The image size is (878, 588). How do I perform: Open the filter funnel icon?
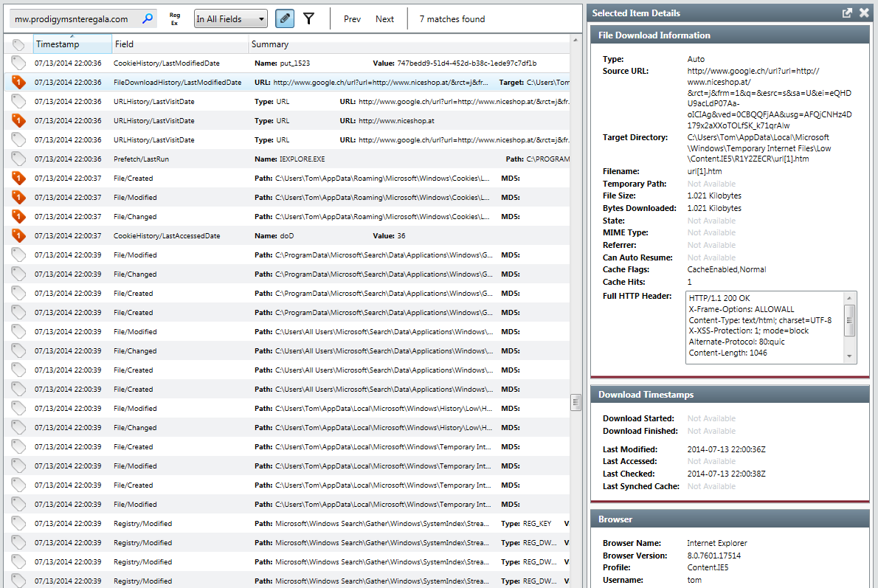[x=308, y=18]
